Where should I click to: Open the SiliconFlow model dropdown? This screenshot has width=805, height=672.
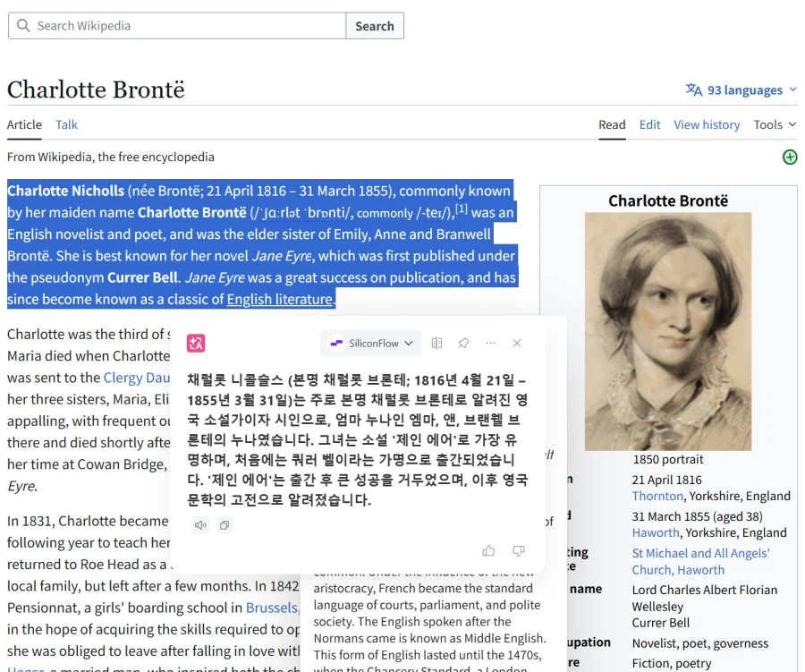[370, 343]
